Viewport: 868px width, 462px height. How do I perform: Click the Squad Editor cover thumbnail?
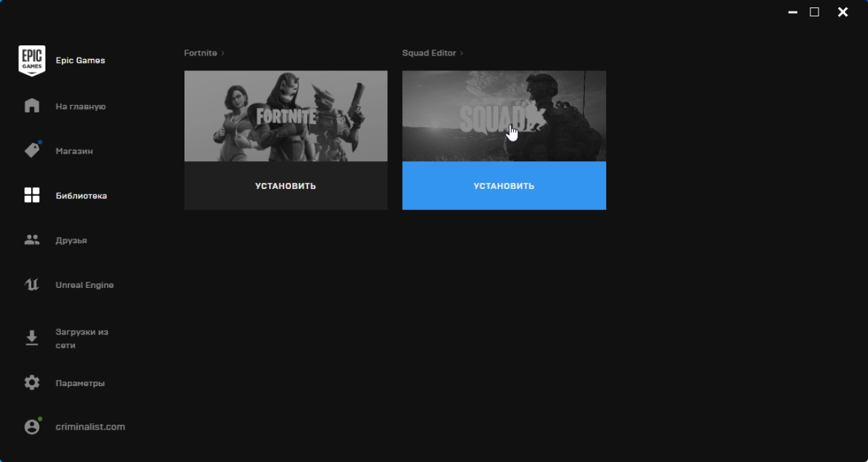click(x=504, y=116)
